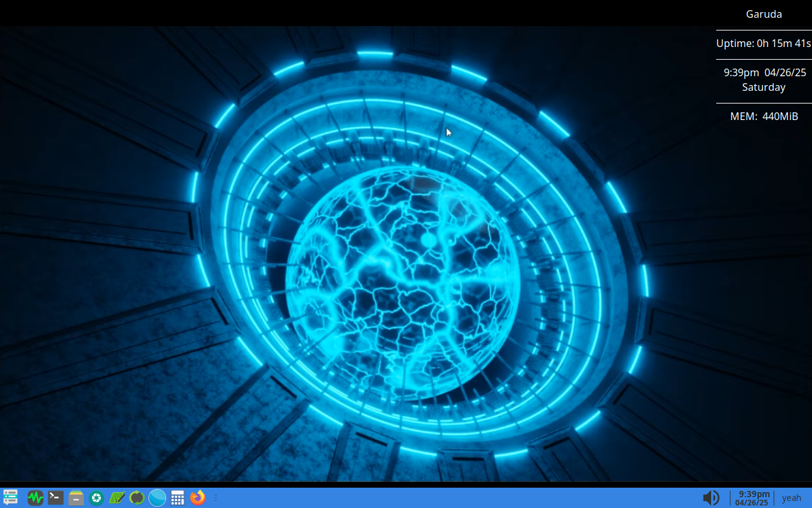Open the calculator app
The height and width of the screenshot is (508, 812).
pos(178,498)
